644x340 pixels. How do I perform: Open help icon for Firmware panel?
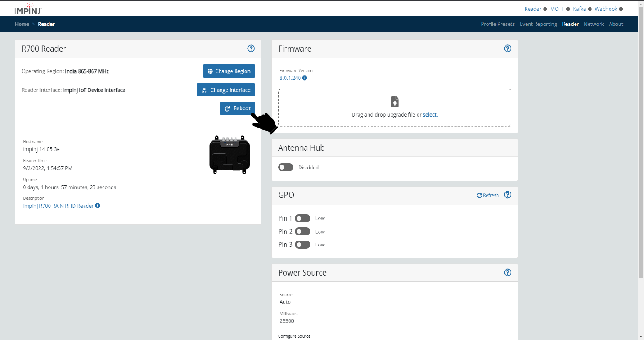tap(508, 49)
